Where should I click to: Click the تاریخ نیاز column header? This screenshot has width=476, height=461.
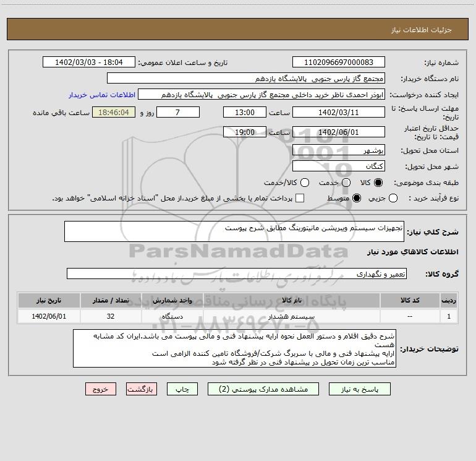(49, 300)
